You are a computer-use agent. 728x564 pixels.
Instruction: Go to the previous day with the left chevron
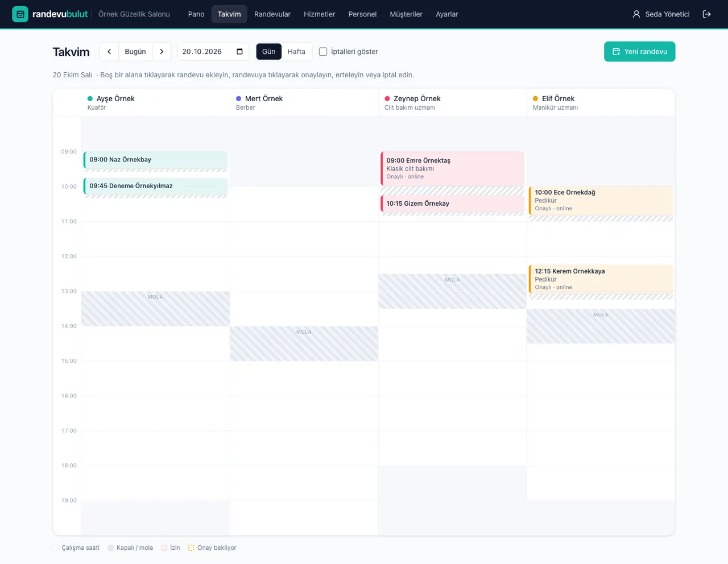[109, 52]
